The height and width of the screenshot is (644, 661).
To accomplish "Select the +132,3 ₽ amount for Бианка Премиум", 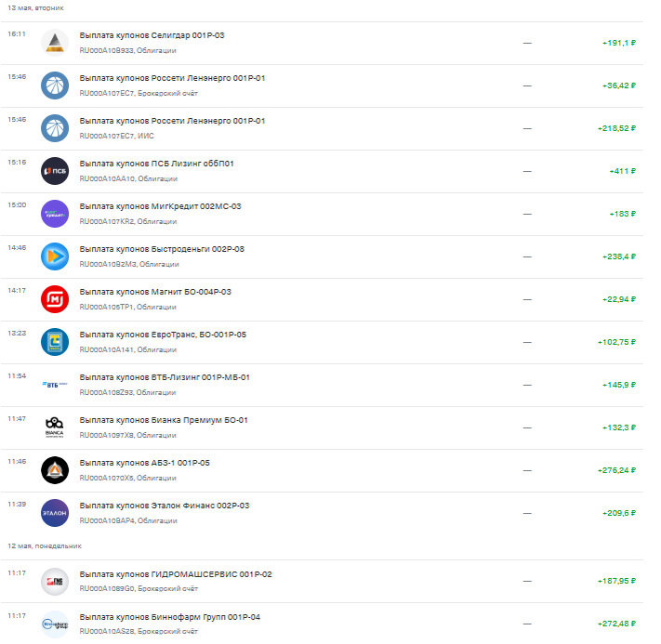I will pyautogui.click(x=619, y=427).
